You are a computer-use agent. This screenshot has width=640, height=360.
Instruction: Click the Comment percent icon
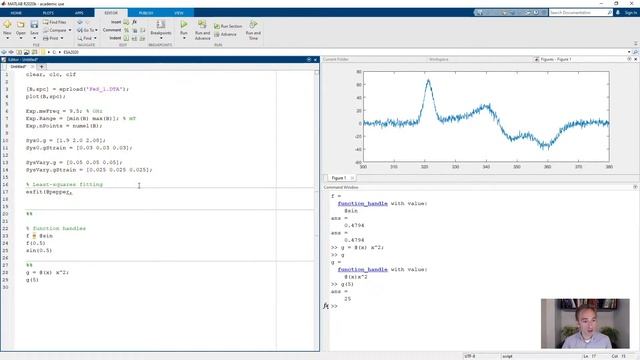tap(126, 30)
